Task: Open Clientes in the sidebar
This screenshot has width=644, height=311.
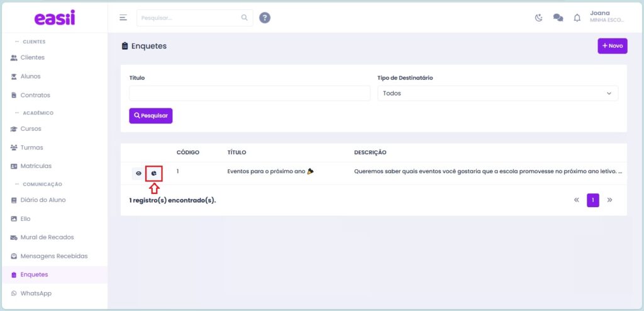Action: pos(32,57)
